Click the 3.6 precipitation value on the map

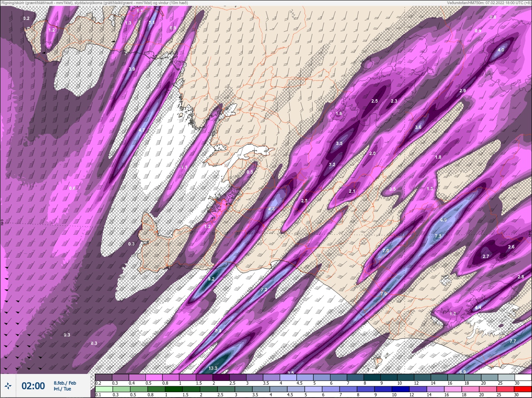(x=418, y=127)
